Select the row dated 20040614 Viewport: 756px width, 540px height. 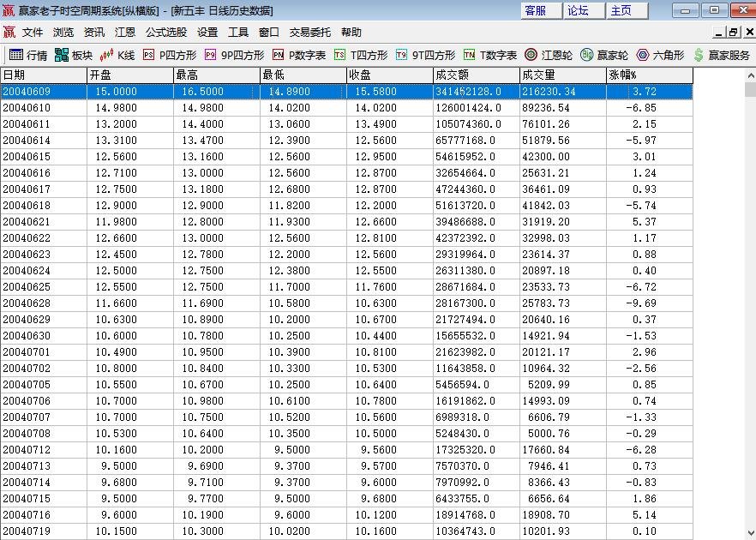346,141
